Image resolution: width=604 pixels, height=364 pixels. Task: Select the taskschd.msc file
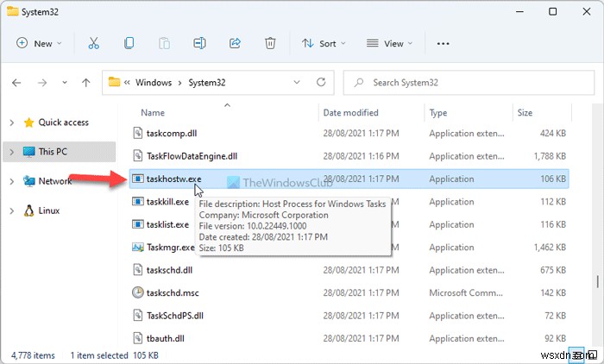(x=173, y=292)
